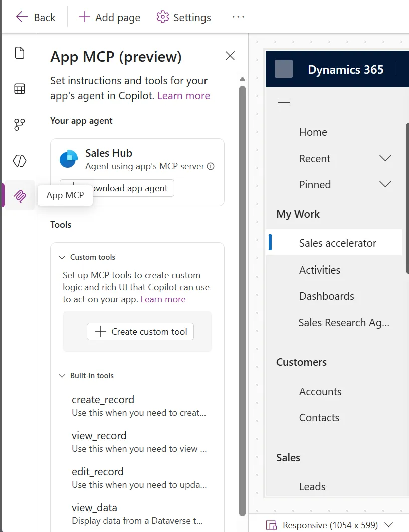Close the App MCP panel
The height and width of the screenshot is (532, 409).
coord(230,56)
